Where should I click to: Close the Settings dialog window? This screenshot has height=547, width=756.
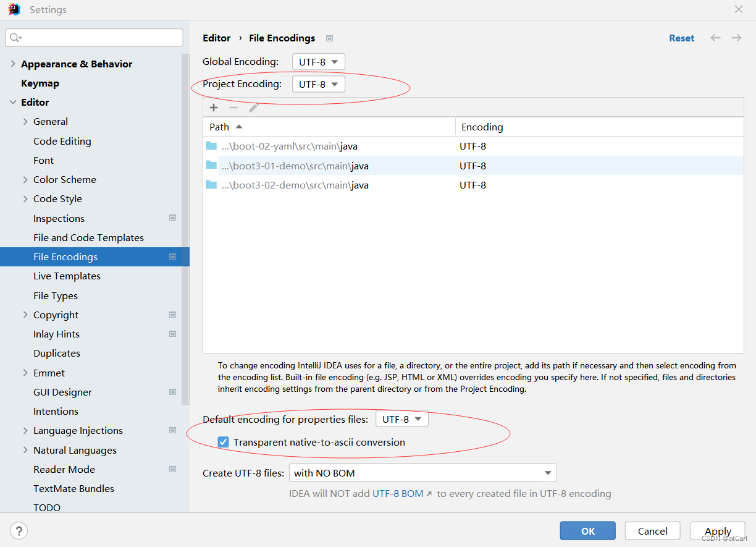coord(739,9)
